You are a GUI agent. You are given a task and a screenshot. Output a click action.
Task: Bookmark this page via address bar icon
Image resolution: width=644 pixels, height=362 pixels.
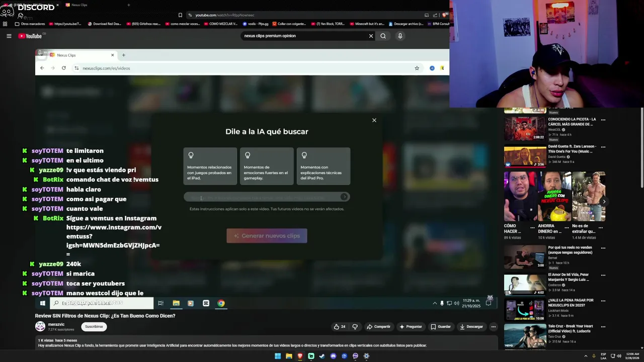click(x=180, y=15)
